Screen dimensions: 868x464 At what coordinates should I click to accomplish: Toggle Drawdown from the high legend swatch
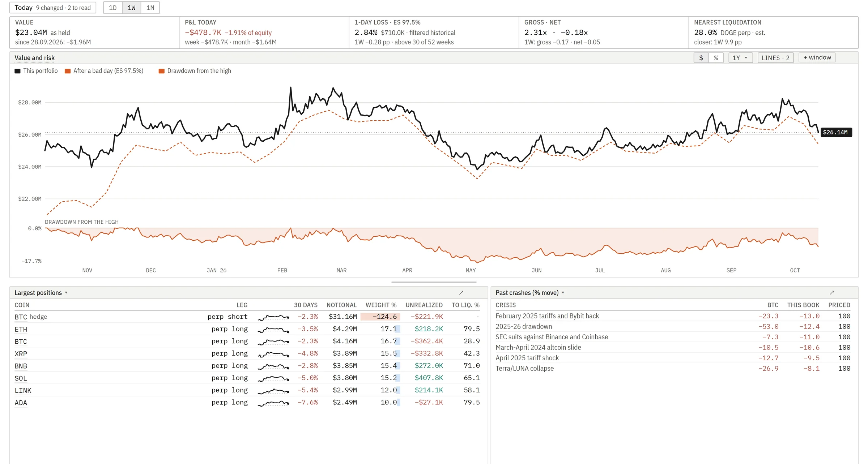162,71
